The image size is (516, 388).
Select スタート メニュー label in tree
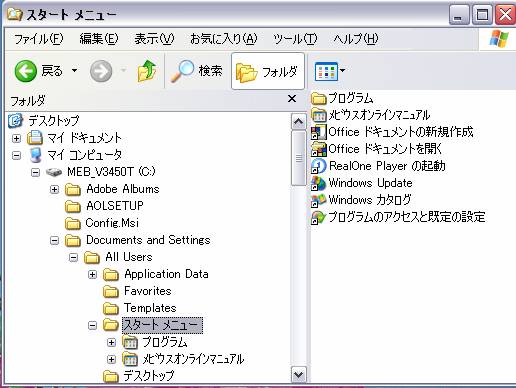tap(162, 325)
